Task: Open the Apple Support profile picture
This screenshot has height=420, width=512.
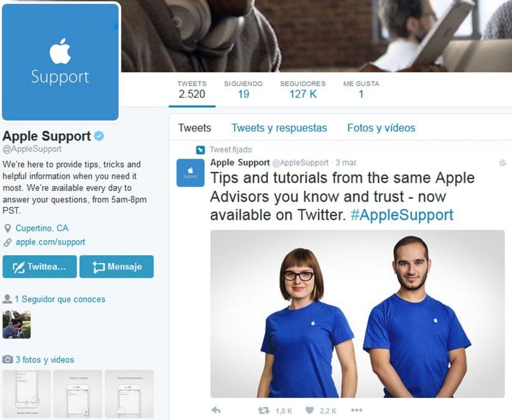Action: pyautogui.click(x=60, y=62)
